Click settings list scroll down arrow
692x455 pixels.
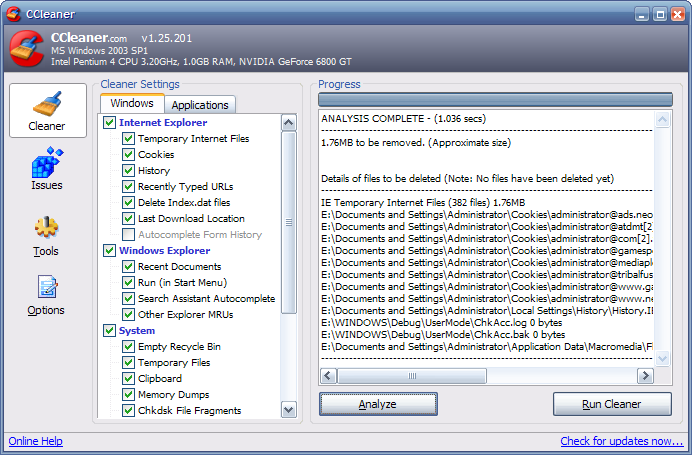(289, 410)
